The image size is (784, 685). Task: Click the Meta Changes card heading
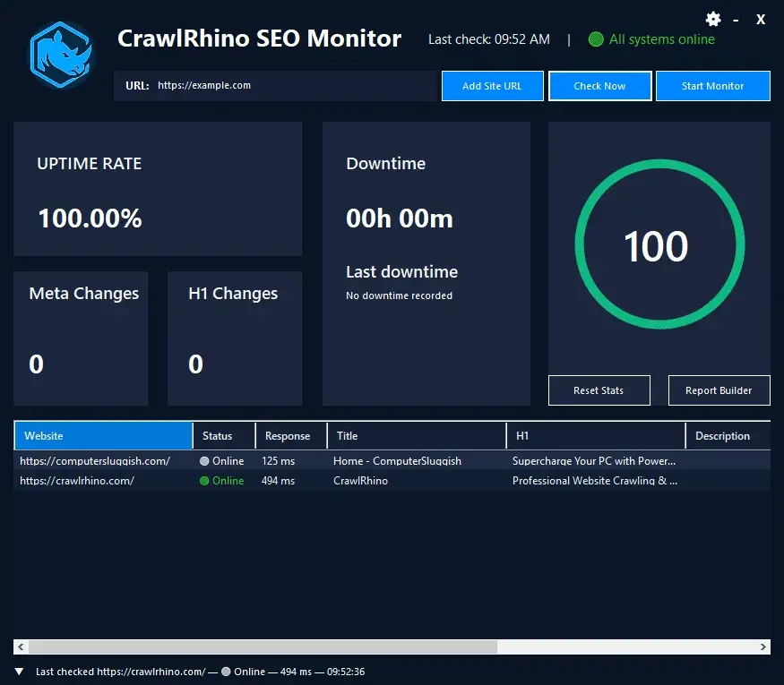(84, 294)
